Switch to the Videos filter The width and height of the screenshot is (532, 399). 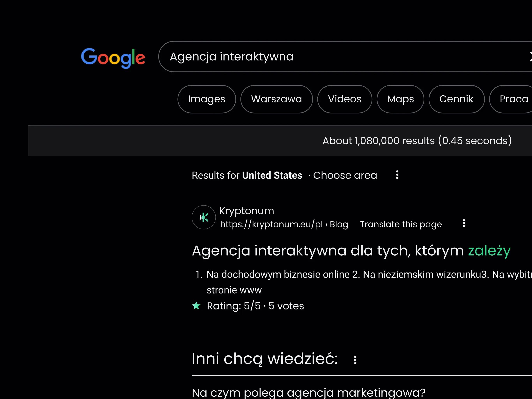[344, 99]
